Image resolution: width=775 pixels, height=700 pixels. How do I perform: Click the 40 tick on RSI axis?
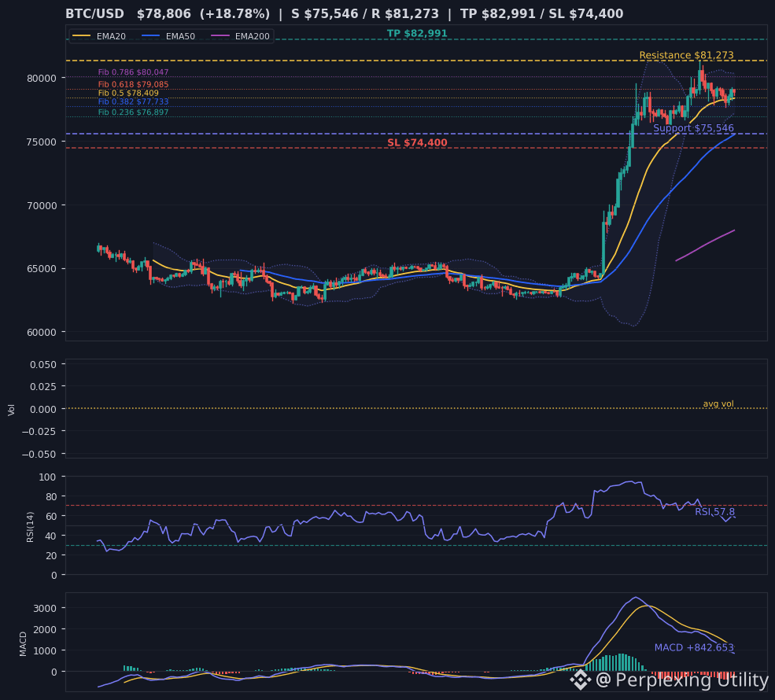click(x=51, y=536)
